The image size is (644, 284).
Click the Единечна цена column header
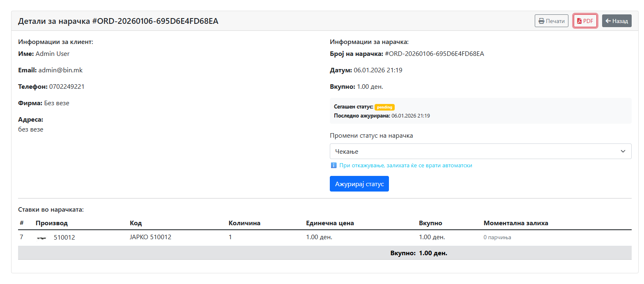[330, 223]
